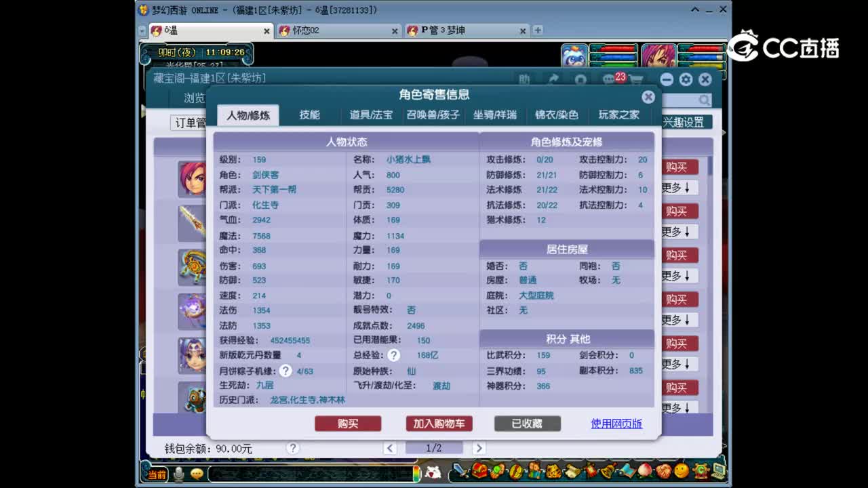
Task: Open the tab list arrow at top left
Action: click(142, 30)
